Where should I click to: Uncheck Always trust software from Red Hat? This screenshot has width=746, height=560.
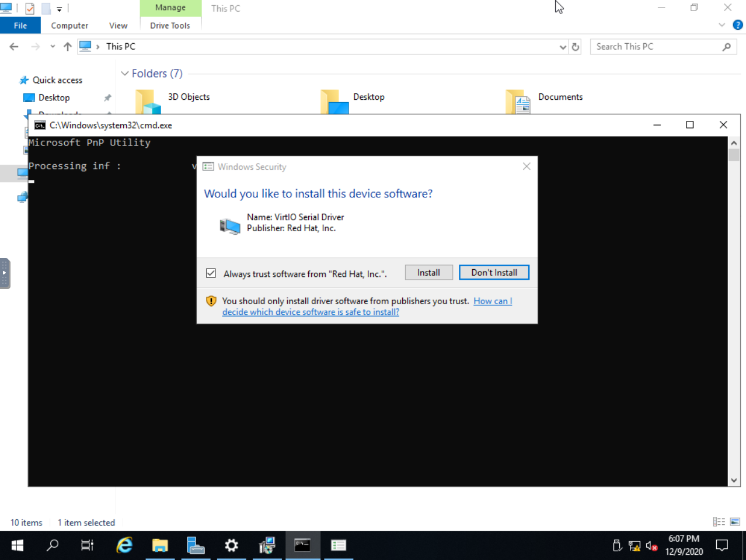point(211,273)
